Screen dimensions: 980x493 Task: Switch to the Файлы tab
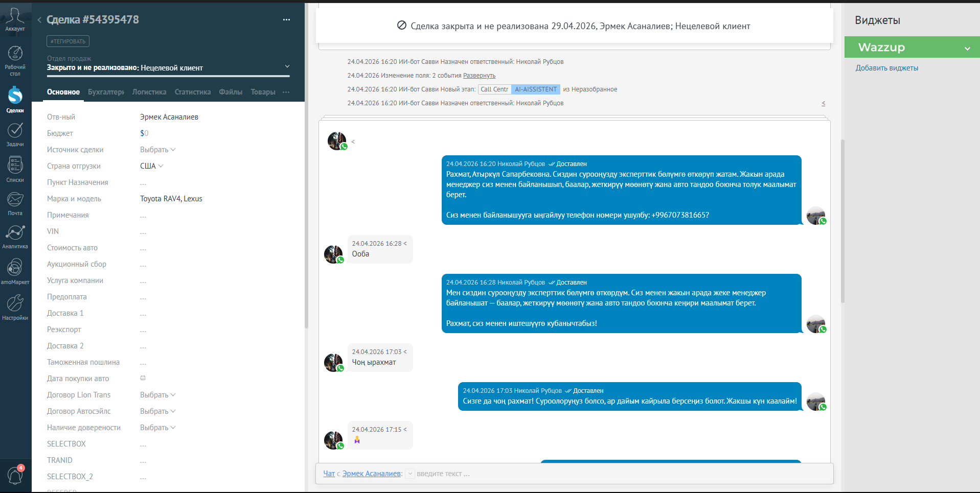[x=231, y=92]
